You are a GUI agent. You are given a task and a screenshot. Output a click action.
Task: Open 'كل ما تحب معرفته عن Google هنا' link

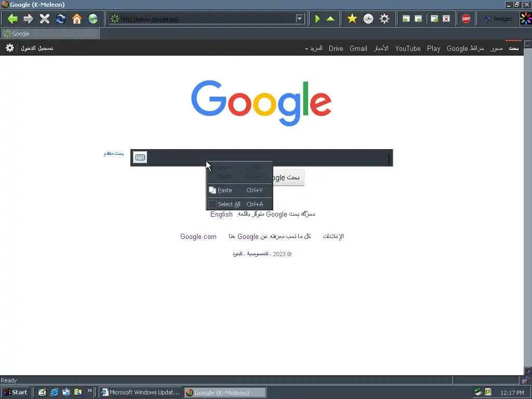coord(270,236)
